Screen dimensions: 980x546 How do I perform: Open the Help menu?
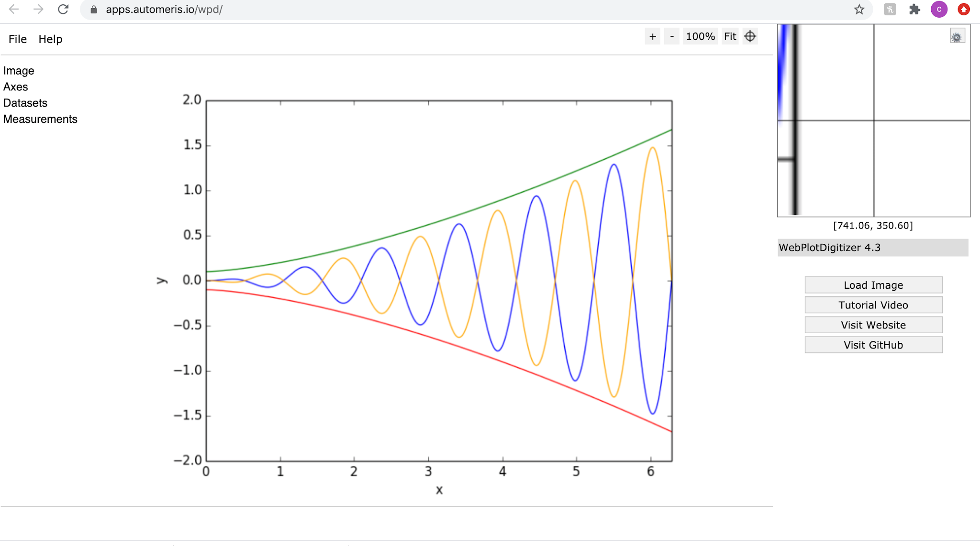click(x=50, y=39)
